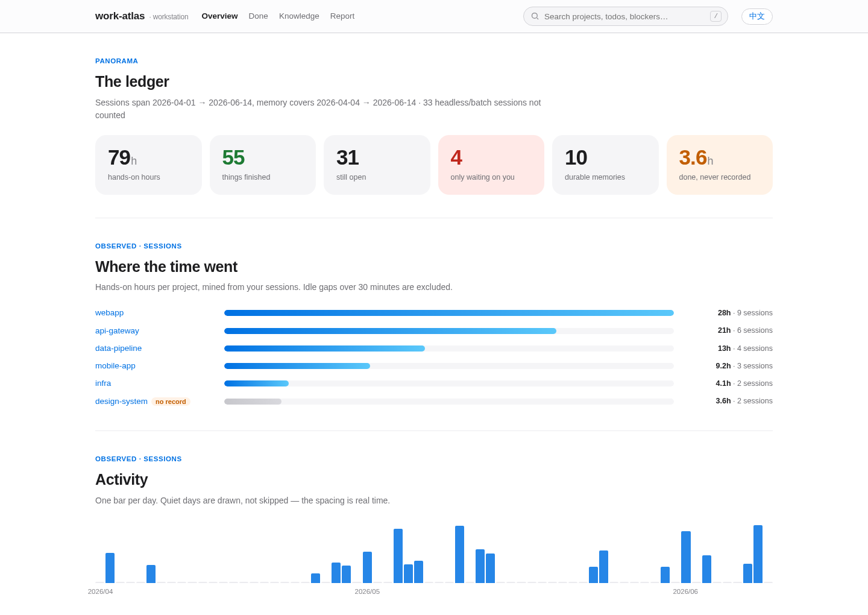Viewport: 868px width, 615px height.
Task: Click the 21h · 6 sessions value
Action: pos(745,330)
